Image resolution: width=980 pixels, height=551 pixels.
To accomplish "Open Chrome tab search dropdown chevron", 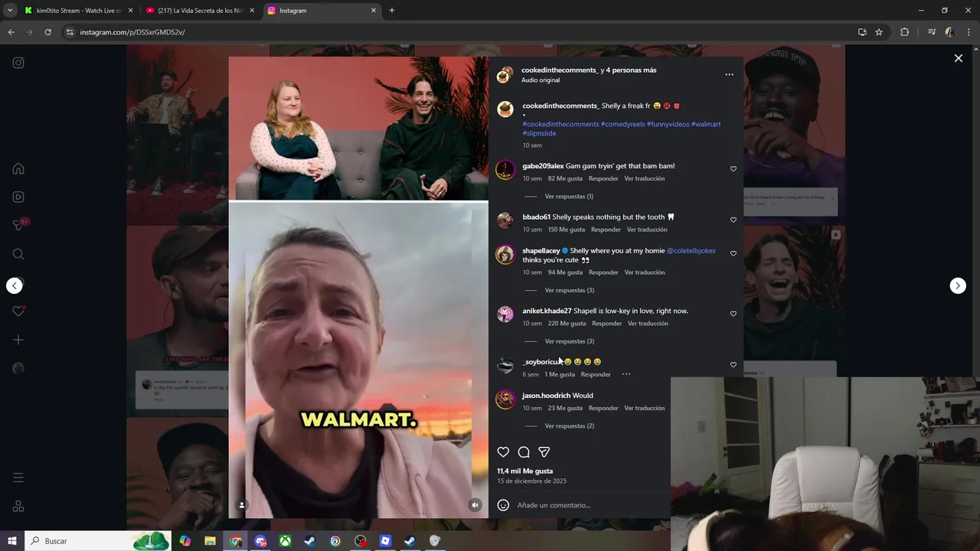I will pyautogui.click(x=10, y=11).
